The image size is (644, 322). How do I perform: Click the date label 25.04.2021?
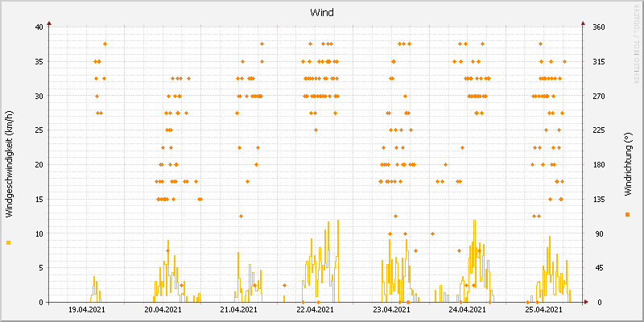click(544, 310)
